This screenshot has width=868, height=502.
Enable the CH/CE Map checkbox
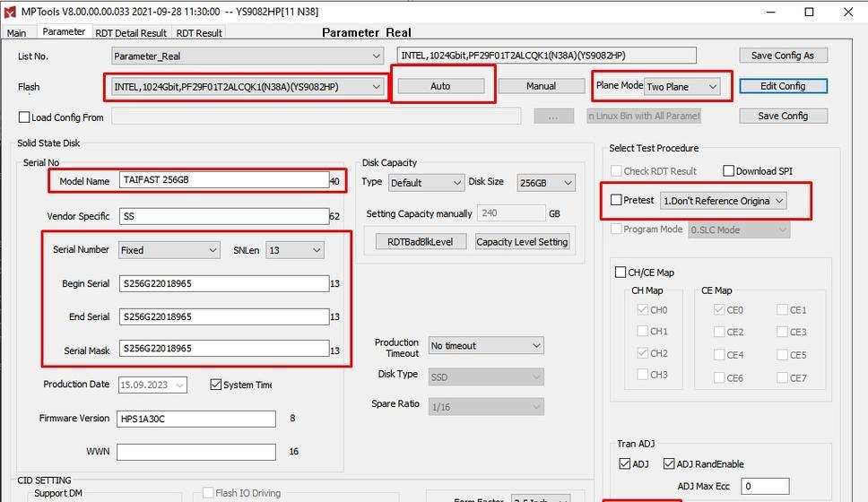621,273
